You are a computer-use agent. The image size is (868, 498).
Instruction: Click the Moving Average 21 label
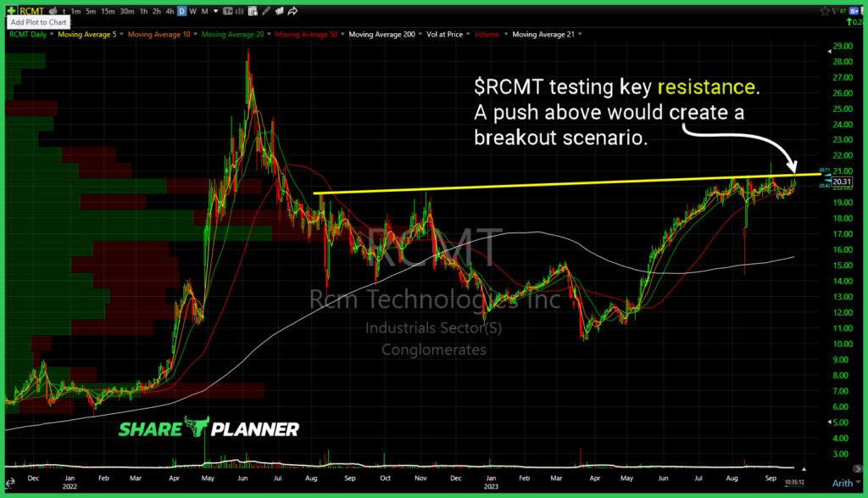[x=543, y=34]
